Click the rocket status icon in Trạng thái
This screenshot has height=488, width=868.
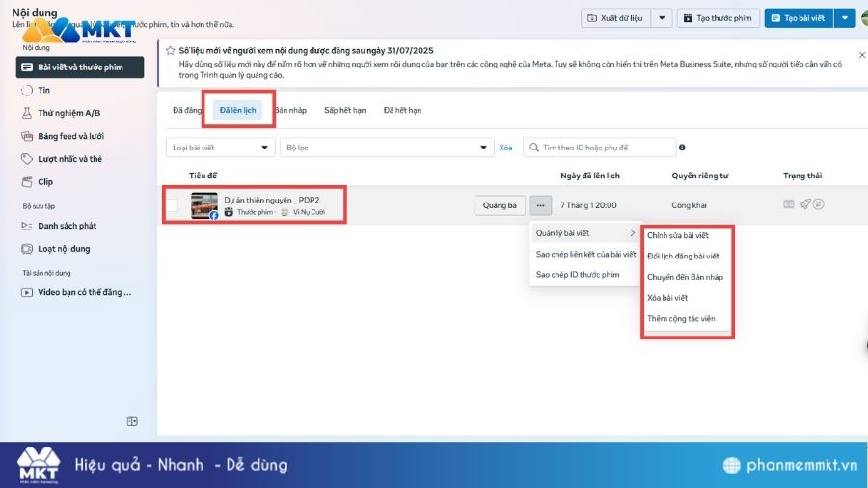[804, 204]
